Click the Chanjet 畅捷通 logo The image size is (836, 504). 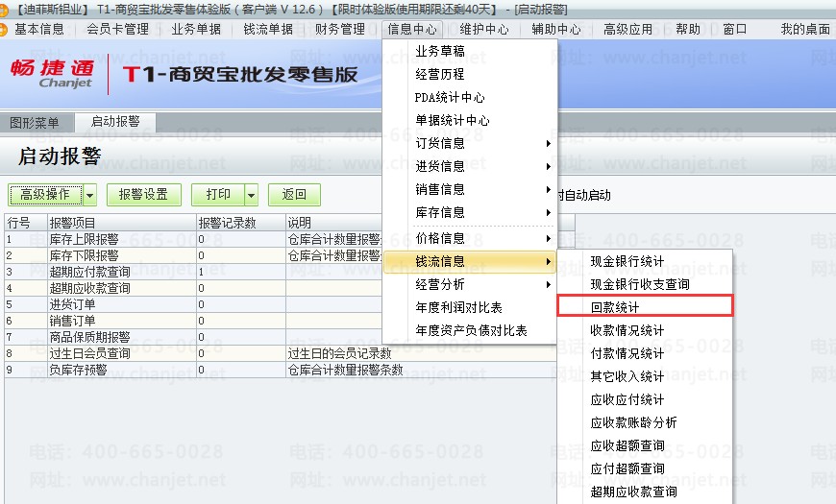tap(52, 74)
